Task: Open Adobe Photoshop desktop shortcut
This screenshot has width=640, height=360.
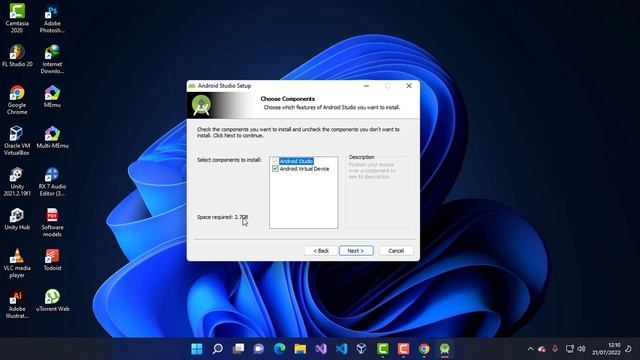Action: click(52, 18)
